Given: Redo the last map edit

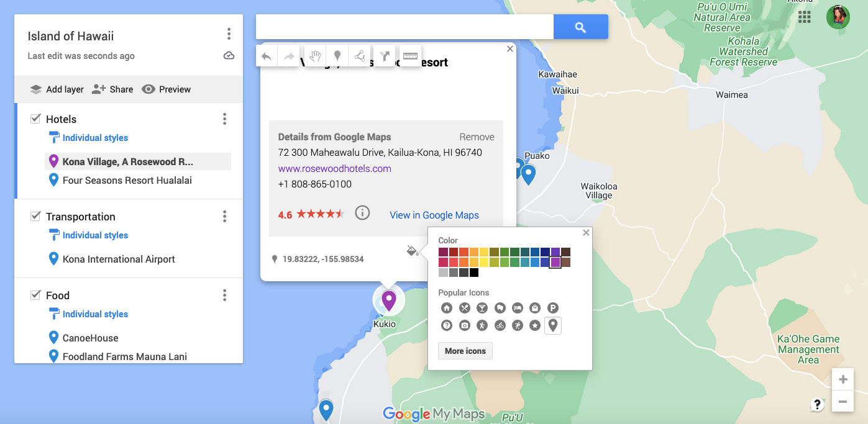Looking at the screenshot, I should pos(288,55).
